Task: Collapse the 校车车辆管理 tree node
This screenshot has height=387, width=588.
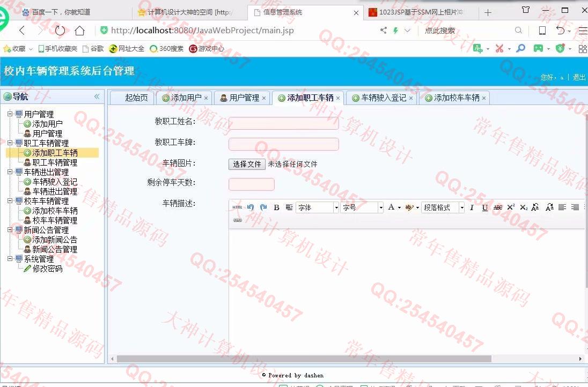Action: click(10, 201)
